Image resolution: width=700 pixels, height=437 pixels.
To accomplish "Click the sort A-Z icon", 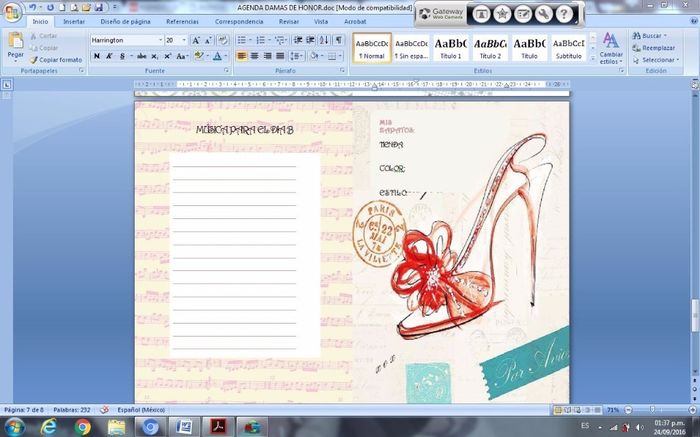I will pyautogui.click(x=324, y=40).
